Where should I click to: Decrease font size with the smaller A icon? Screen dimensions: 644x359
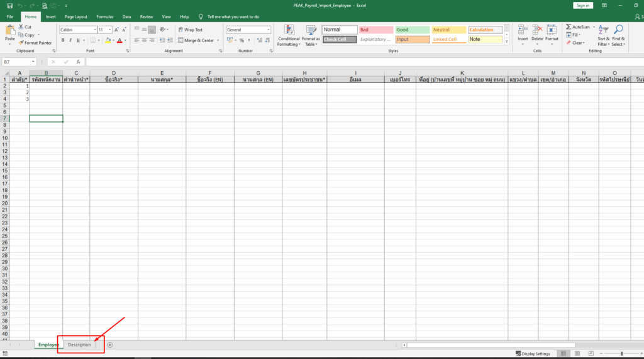(x=124, y=30)
